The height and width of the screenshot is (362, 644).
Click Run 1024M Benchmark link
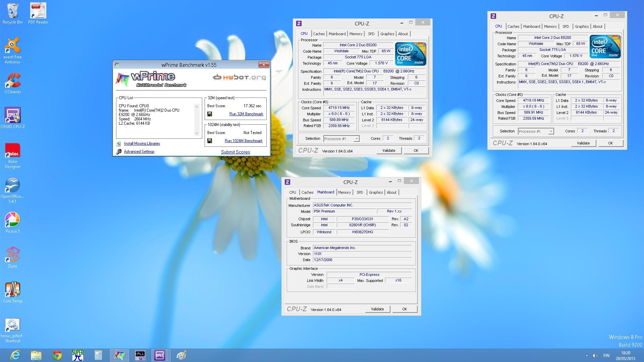[244, 141]
